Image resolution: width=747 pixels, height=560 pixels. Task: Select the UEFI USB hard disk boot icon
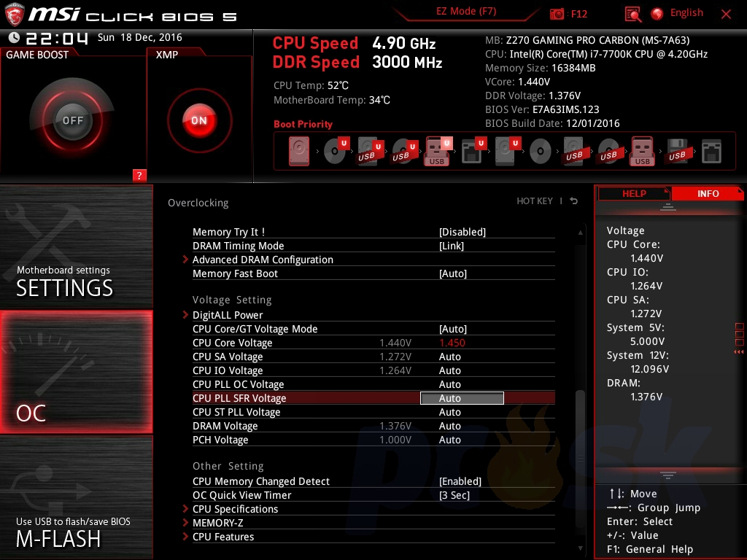tap(370, 151)
